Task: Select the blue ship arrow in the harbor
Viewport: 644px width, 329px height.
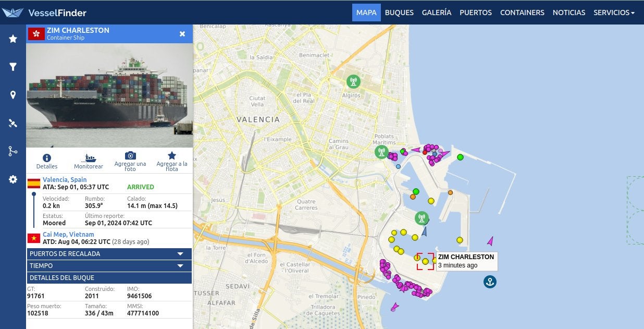Action: (x=424, y=231)
